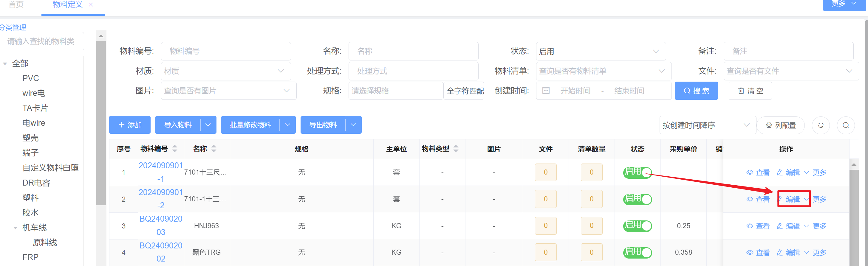Open 分类管理 link
The height and width of the screenshot is (266, 868).
pyautogui.click(x=13, y=27)
